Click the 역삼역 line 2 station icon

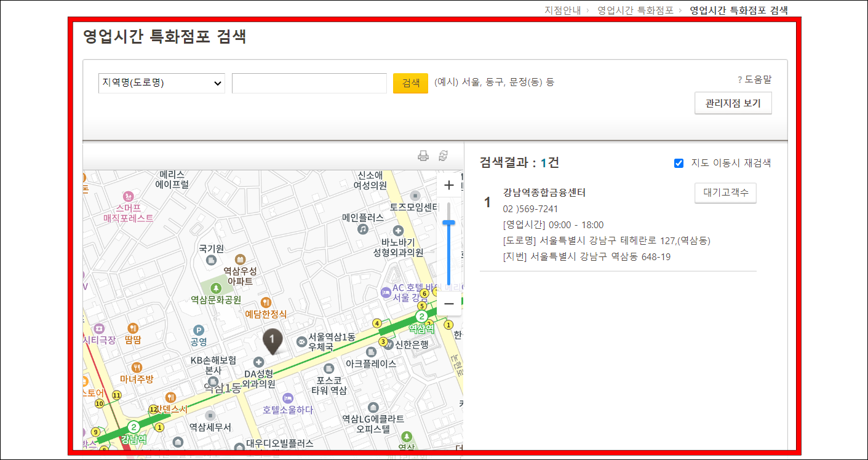[x=422, y=316]
